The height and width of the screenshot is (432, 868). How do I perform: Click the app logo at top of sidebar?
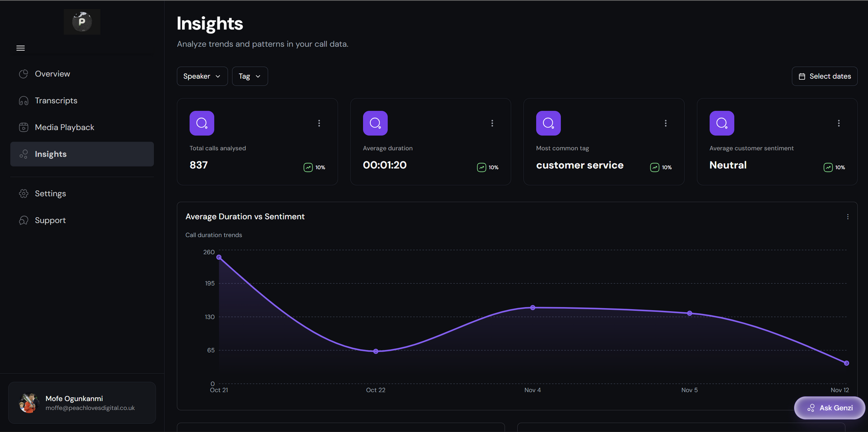point(82,21)
